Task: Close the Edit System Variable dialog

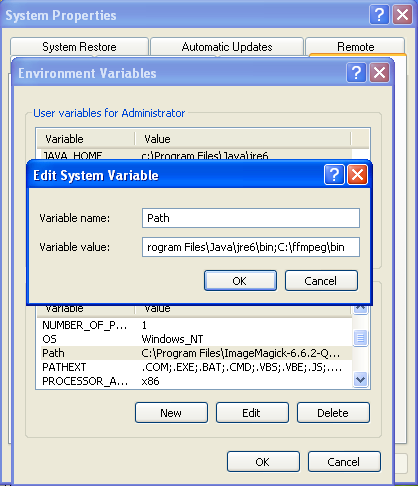Action: tap(357, 174)
